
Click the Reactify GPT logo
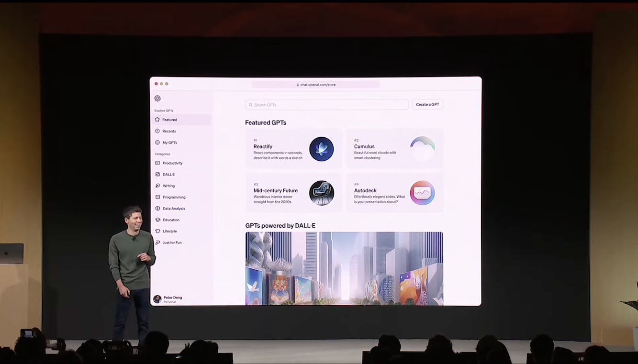click(322, 149)
